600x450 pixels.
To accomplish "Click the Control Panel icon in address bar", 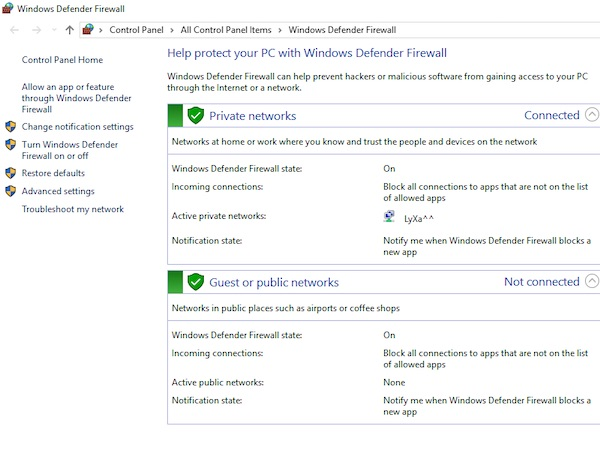I will pyautogui.click(x=89, y=30).
